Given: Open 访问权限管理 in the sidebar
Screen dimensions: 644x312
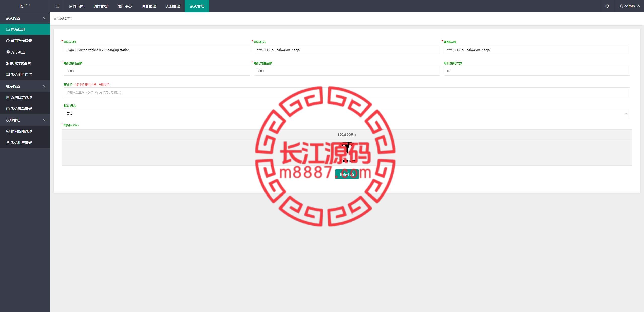Looking at the screenshot, I should (25, 131).
